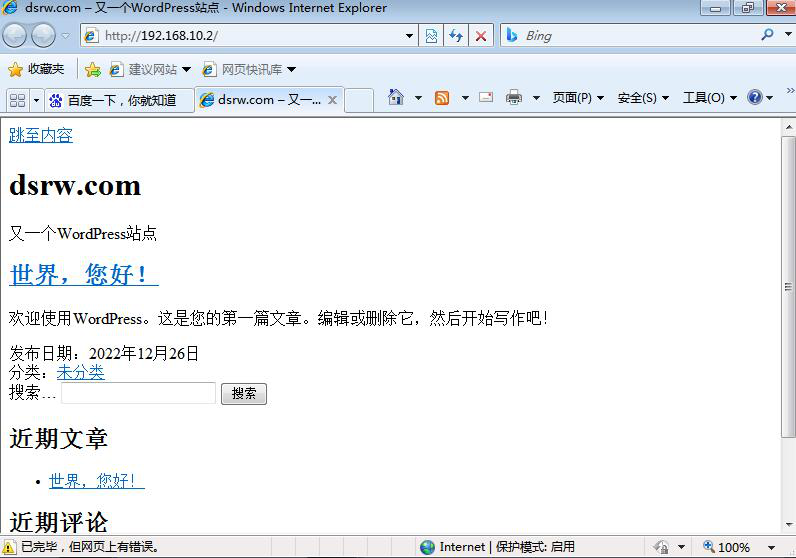Open a new blank tab
This screenshot has height=558, width=796.
tap(359, 100)
